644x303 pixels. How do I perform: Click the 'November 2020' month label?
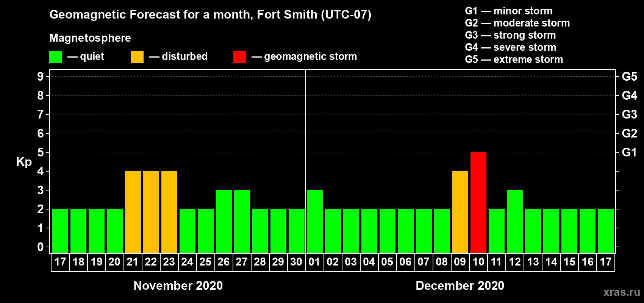[178, 286]
